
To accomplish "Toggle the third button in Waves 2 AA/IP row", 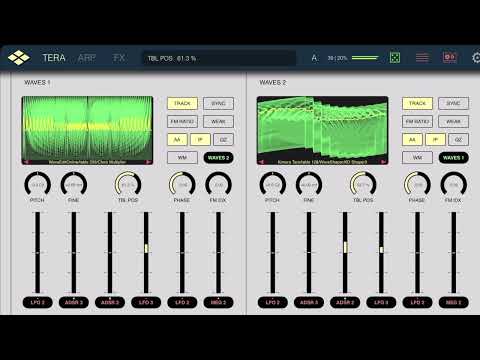I will point(458,139).
